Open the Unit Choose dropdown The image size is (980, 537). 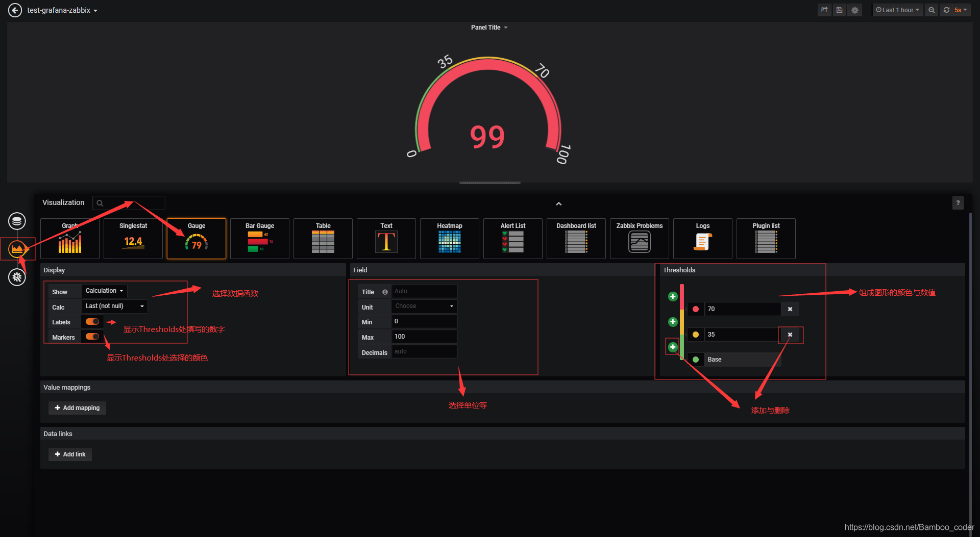[424, 306]
